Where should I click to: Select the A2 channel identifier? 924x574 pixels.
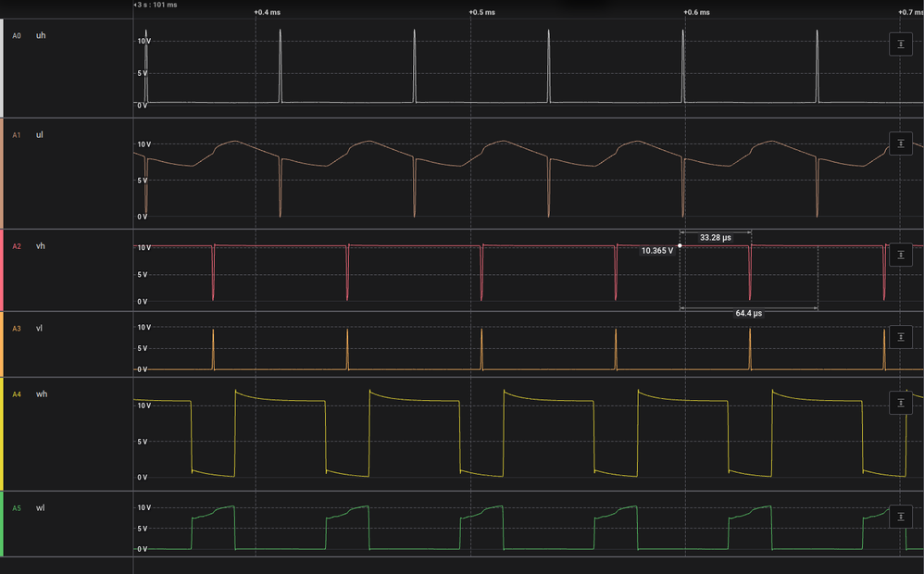17,246
